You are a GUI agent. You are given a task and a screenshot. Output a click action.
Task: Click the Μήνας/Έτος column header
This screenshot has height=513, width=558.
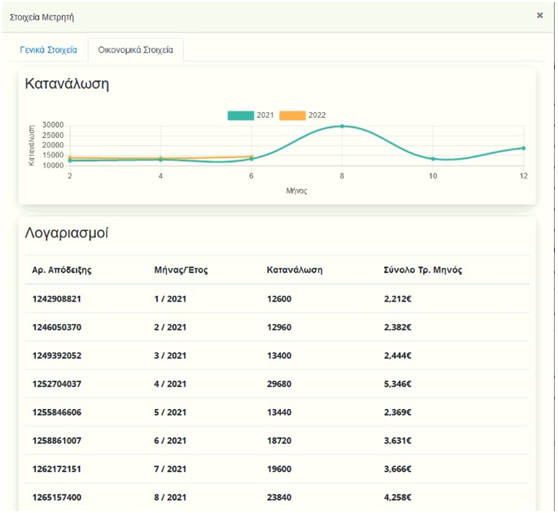(x=181, y=270)
